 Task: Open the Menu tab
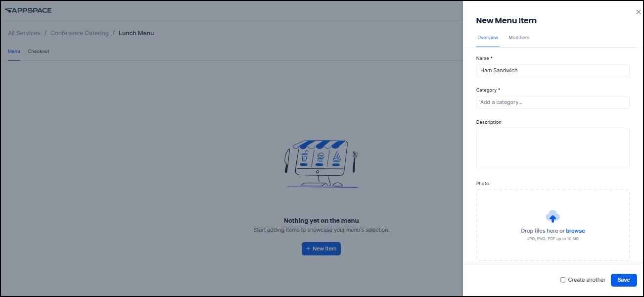(14, 51)
